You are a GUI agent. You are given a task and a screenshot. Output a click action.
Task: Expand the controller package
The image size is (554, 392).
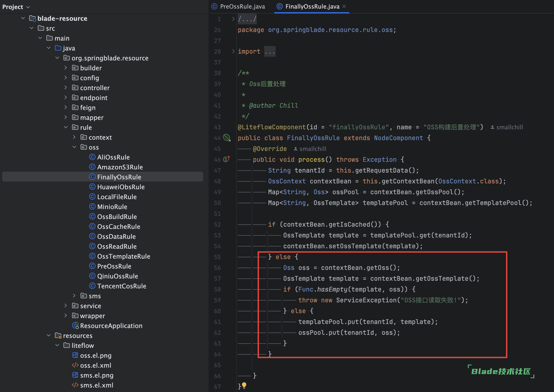[66, 87]
